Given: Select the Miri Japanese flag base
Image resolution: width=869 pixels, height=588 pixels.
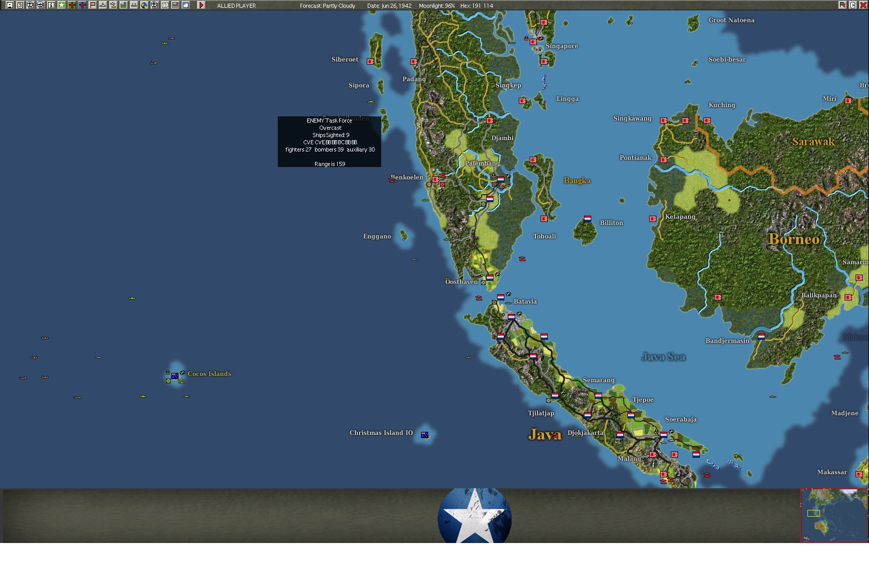Looking at the screenshot, I should (848, 101).
